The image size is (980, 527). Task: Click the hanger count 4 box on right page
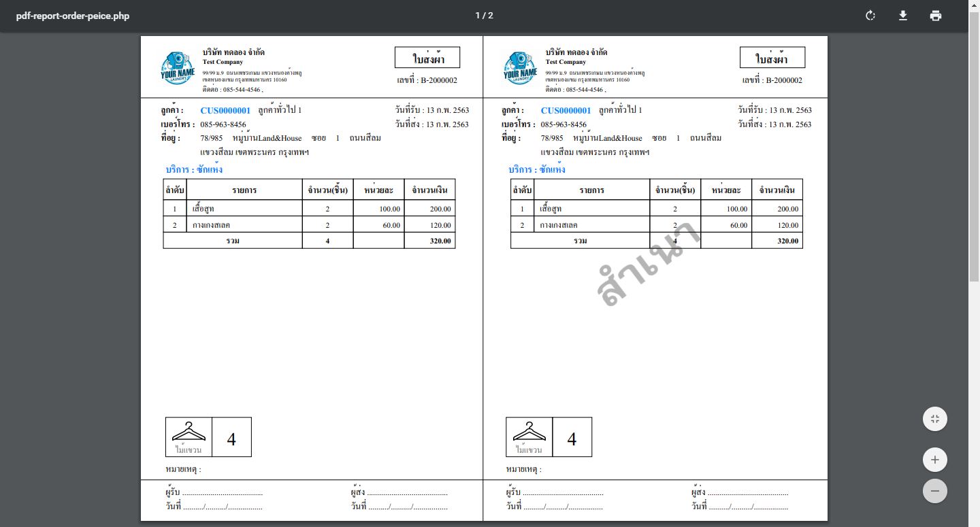pos(572,439)
